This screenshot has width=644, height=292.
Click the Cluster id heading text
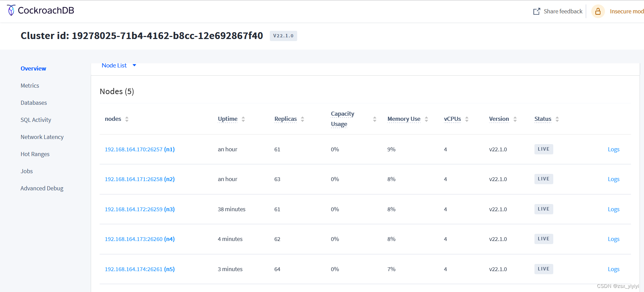(x=142, y=36)
